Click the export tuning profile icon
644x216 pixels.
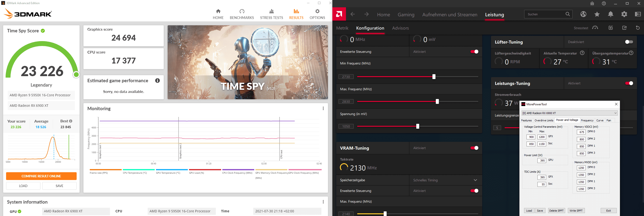click(x=624, y=28)
